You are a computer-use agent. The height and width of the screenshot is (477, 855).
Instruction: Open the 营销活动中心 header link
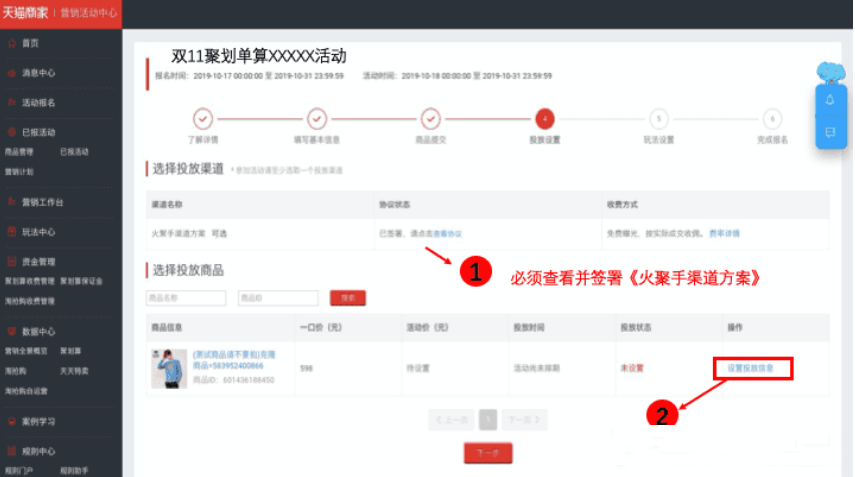(88, 13)
